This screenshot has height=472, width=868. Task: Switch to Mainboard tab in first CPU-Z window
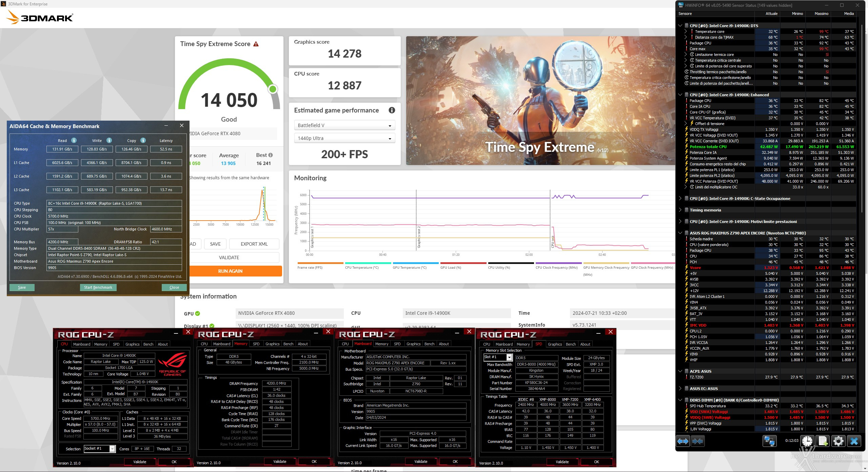click(82, 344)
